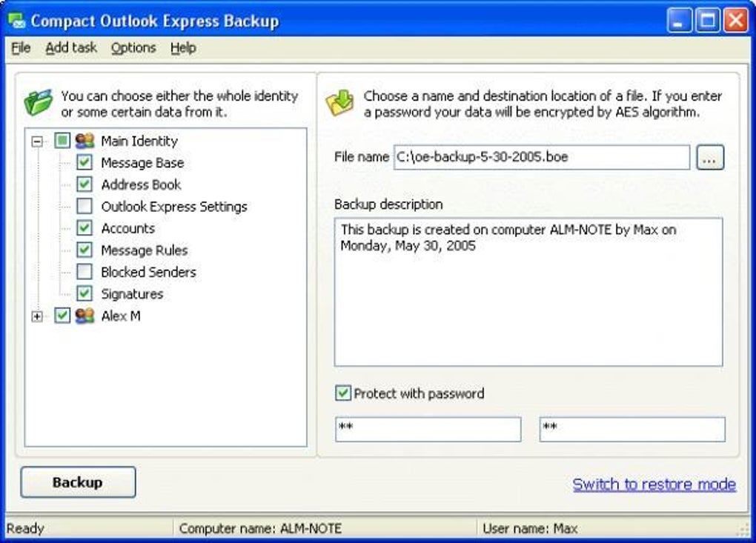This screenshot has height=543, width=756.
Task: Select Outlook Express Settings tree label
Action: [x=174, y=206]
